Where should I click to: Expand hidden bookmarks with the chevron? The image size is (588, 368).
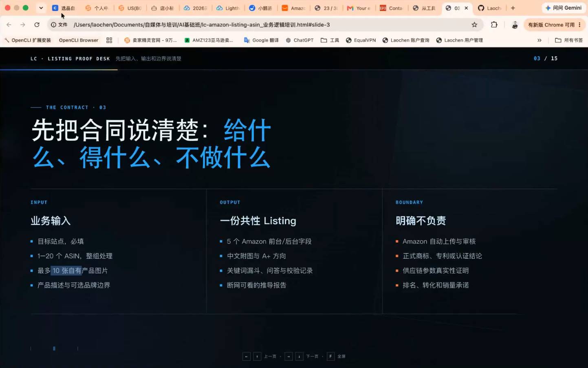tap(539, 40)
